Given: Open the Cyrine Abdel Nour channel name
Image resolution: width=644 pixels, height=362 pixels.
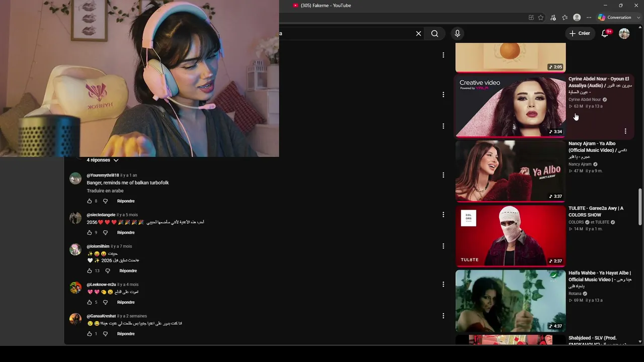Looking at the screenshot, I should pos(585,100).
